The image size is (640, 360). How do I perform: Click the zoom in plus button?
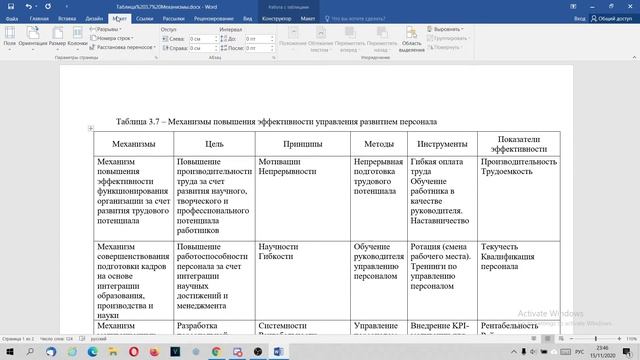point(619,339)
